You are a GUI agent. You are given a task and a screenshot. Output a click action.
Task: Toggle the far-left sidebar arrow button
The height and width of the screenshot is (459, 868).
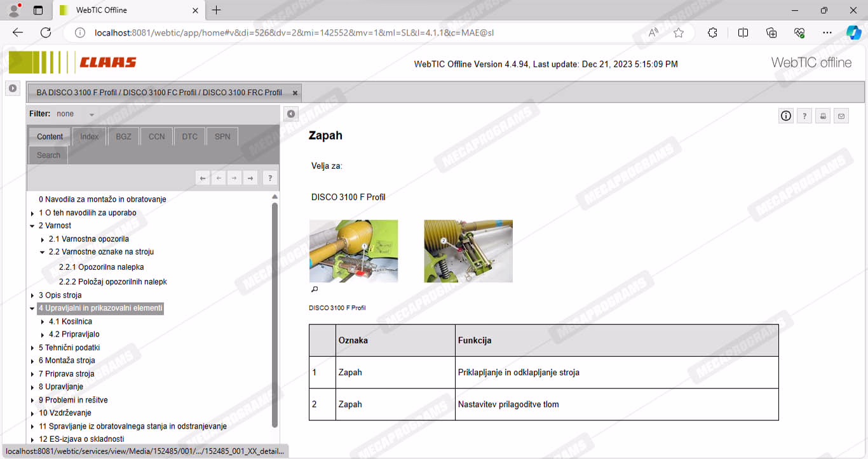tap(12, 89)
